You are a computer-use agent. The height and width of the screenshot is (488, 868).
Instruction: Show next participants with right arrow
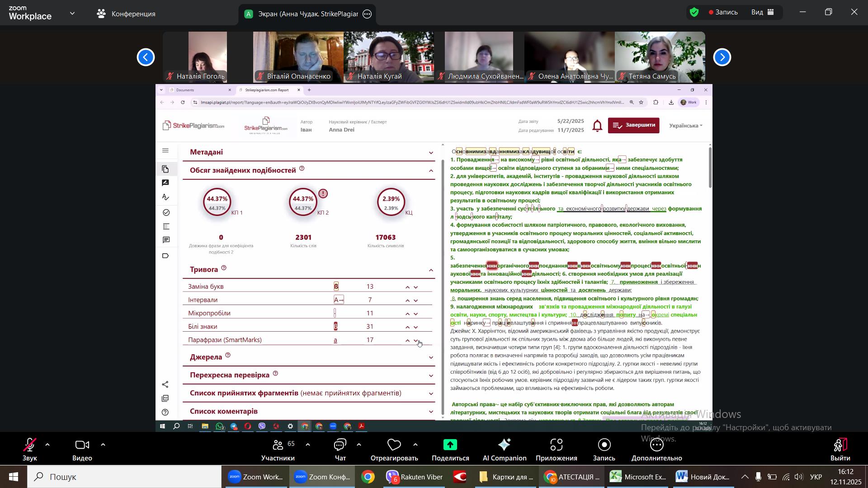[722, 57]
